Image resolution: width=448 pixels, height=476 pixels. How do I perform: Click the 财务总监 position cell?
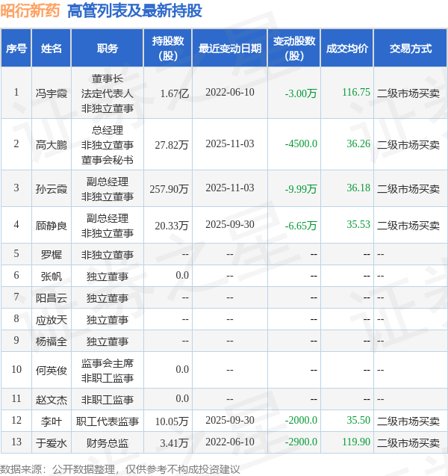coord(107,443)
